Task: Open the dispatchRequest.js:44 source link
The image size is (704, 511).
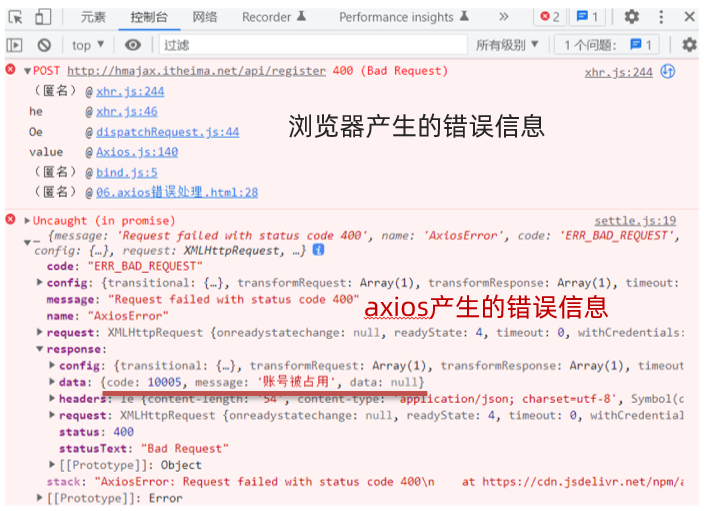Action: coord(167,132)
